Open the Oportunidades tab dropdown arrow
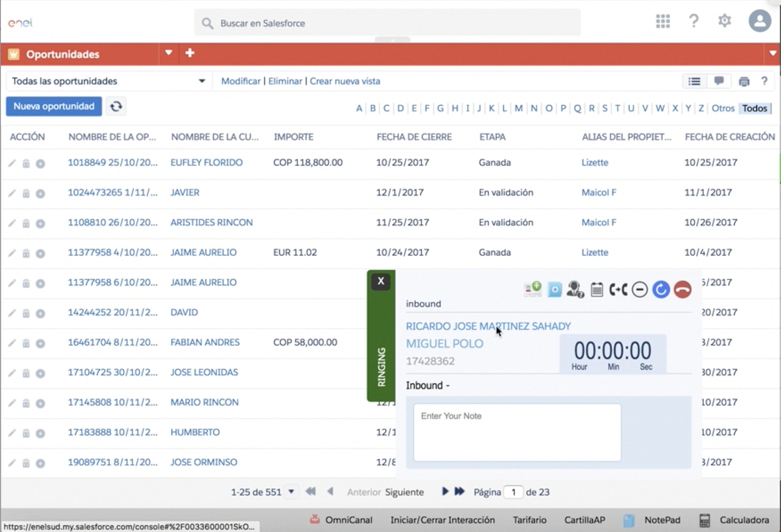781x532 pixels. [x=169, y=53]
